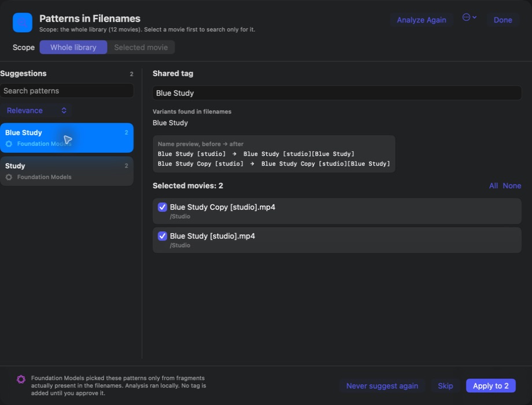Viewport: 532px width, 405px height.
Task: Click Apply to 2 button
Action: point(490,386)
